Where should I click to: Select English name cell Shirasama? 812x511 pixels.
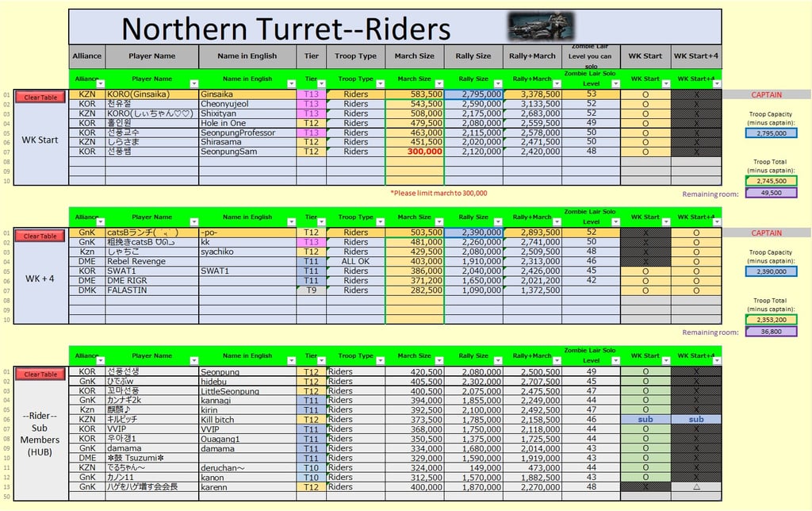[x=247, y=142]
